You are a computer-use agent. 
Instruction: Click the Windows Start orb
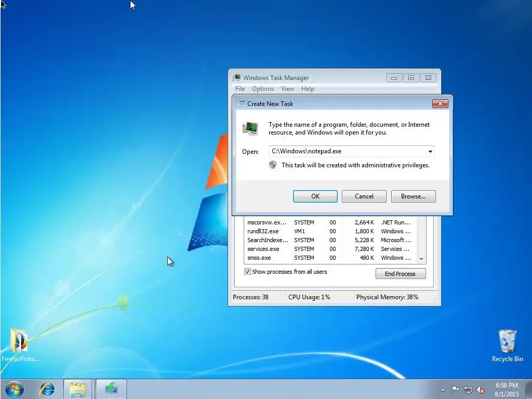(x=14, y=389)
